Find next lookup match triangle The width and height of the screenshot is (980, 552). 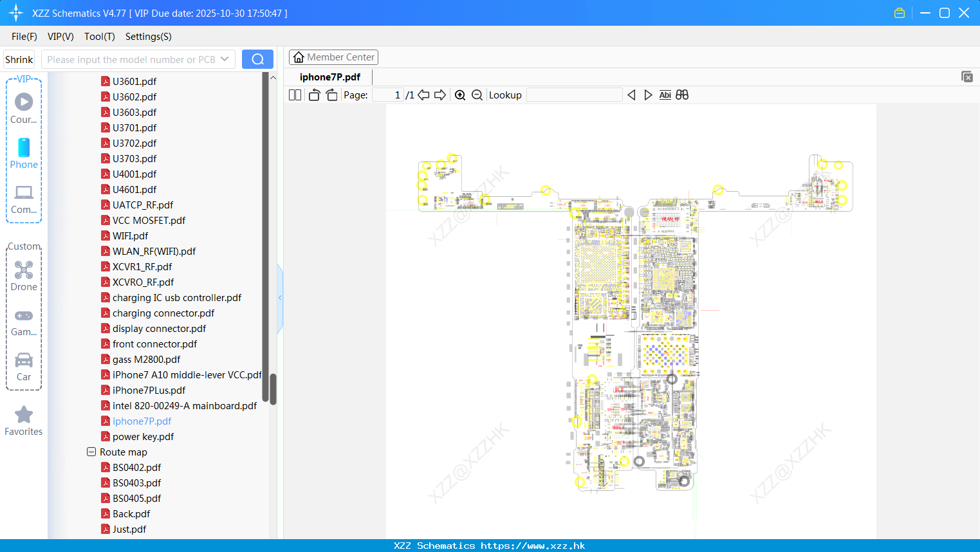(648, 95)
